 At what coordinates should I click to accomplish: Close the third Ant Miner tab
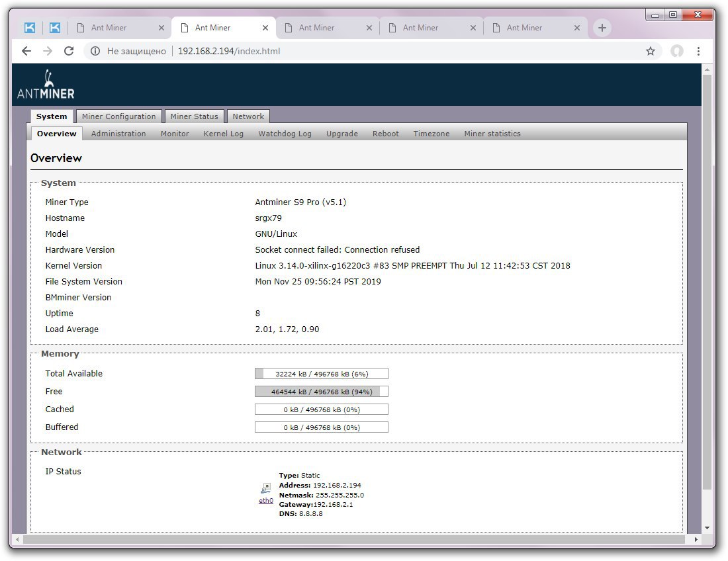369,28
